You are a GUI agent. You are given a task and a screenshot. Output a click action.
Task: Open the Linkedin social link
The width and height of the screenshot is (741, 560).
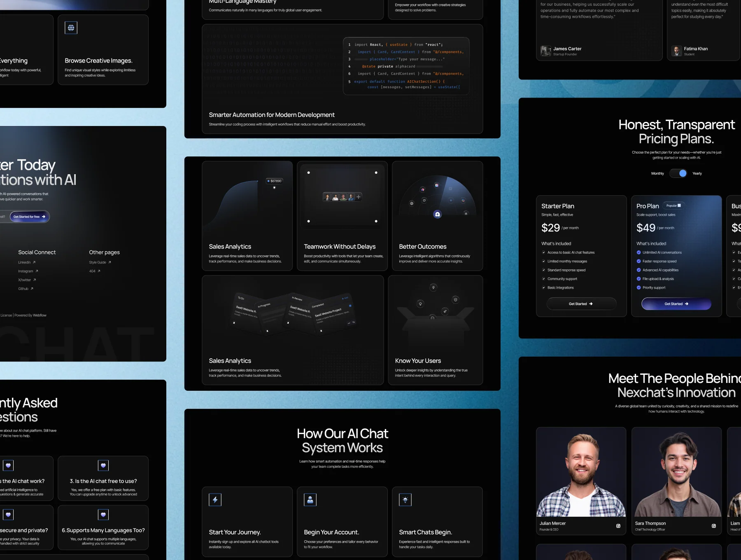pyautogui.click(x=27, y=262)
